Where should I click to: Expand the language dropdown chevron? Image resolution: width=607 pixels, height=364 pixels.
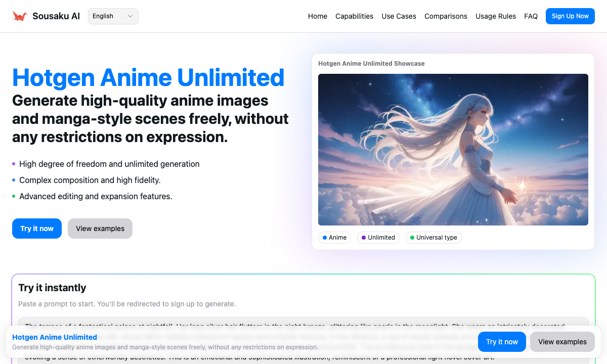coord(131,16)
